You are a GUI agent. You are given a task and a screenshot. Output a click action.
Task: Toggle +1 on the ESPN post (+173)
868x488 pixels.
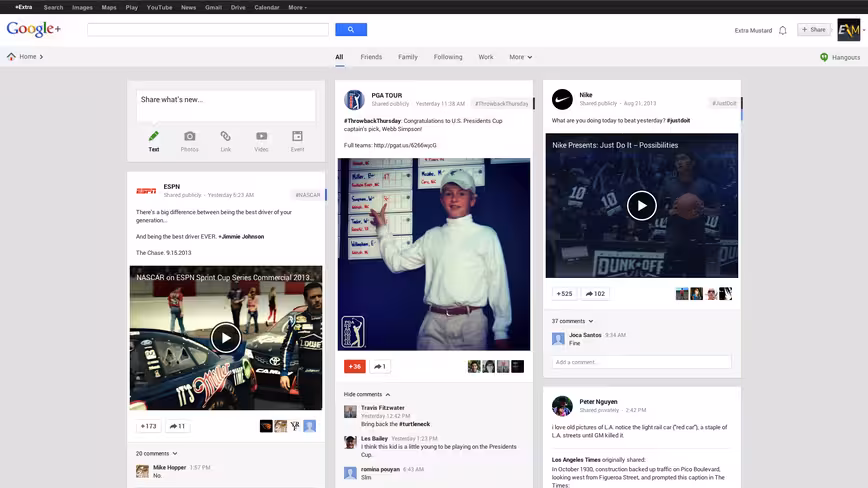pos(148,426)
